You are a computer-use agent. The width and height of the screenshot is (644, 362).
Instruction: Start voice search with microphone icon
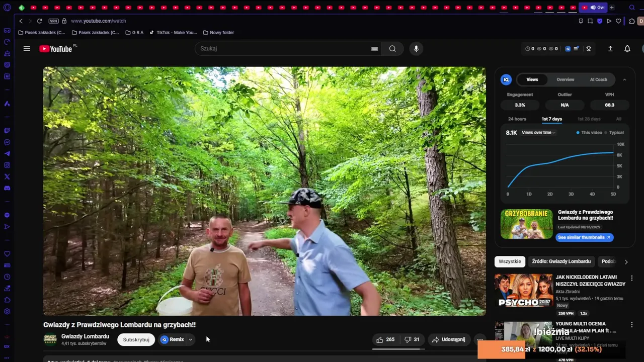(416, 49)
